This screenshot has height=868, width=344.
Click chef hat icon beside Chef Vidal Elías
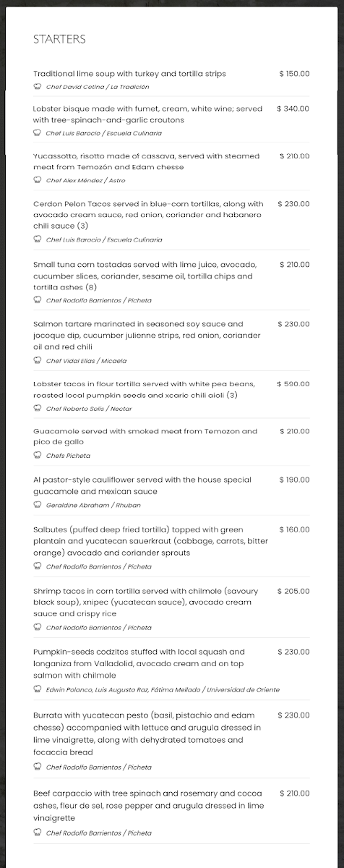click(x=38, y=360)
